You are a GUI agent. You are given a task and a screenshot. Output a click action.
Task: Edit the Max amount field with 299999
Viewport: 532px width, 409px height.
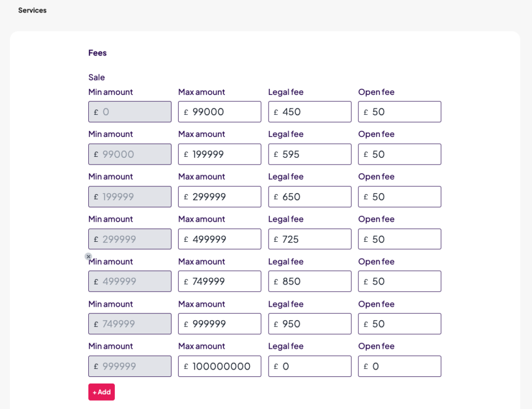(219, 197)
